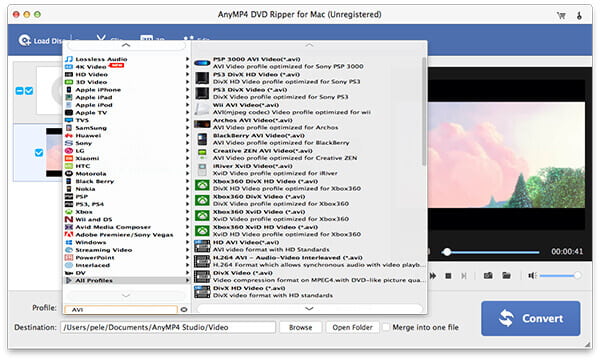Image resolution: width=600 pixels, height=360 pixels.
Task: Select the second title's video thumbnail
Action: click(x=54, y=152)
